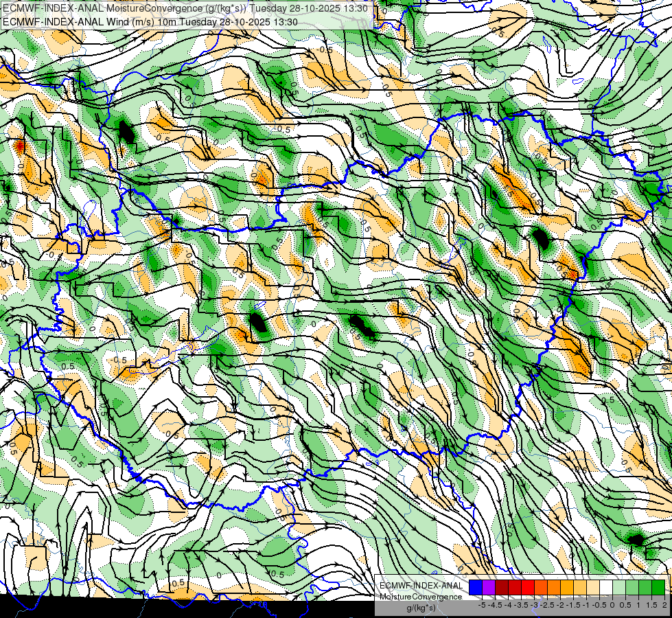
Task: Click the light orange legend swatch between -1.5 and -1
Action: [x=580, y=588]
